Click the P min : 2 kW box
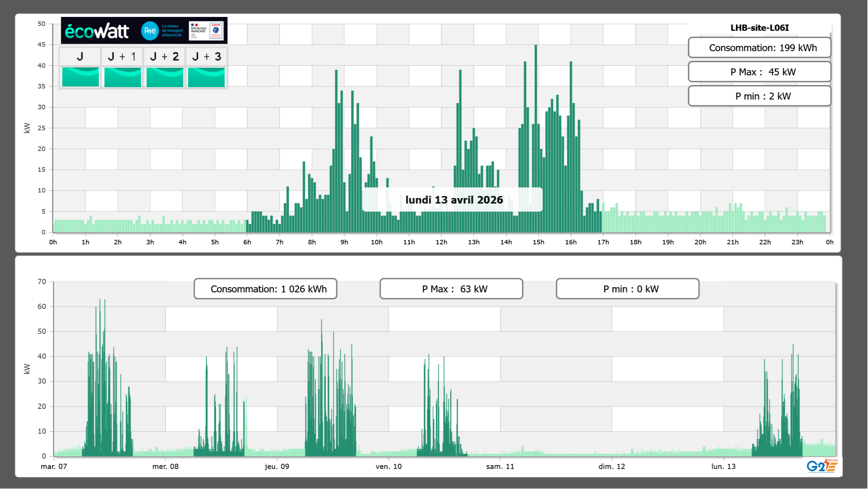The image size is (868, 489). coord(759,96)
